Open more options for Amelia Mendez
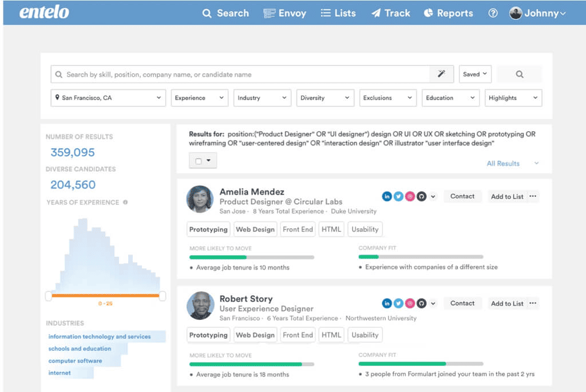The width and height of the screenshot is (586, 392). pyautogui.click(x=533, y=196)
